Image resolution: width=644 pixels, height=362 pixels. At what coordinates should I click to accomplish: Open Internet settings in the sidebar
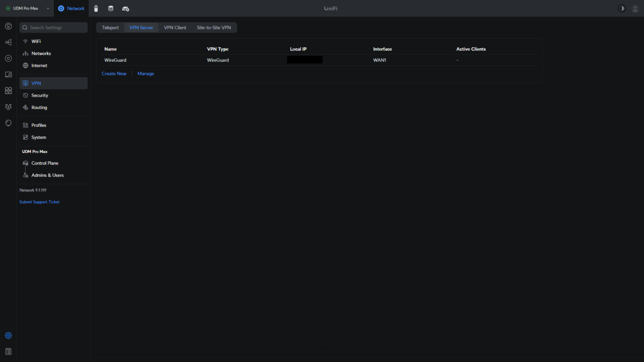coord(53,65)
